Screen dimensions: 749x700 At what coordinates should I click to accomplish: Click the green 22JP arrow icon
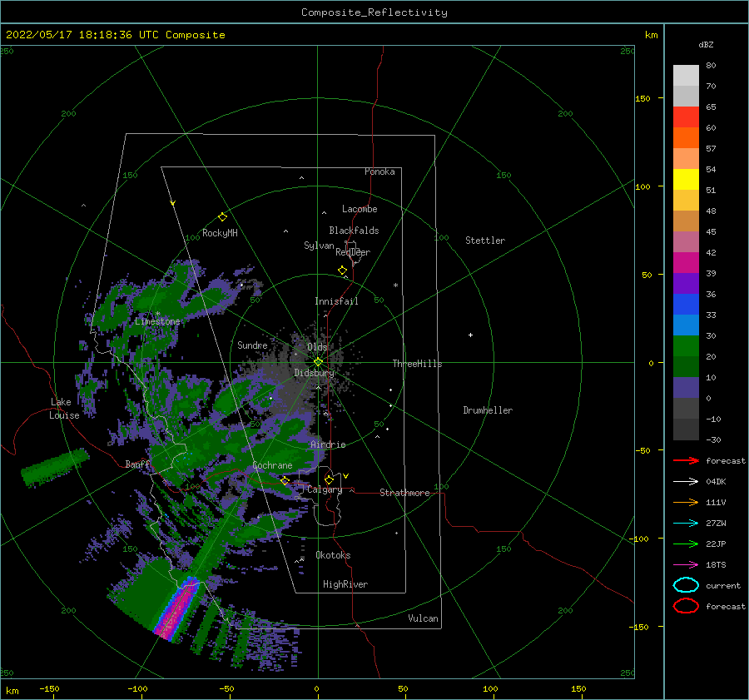[x=686, y=544]
